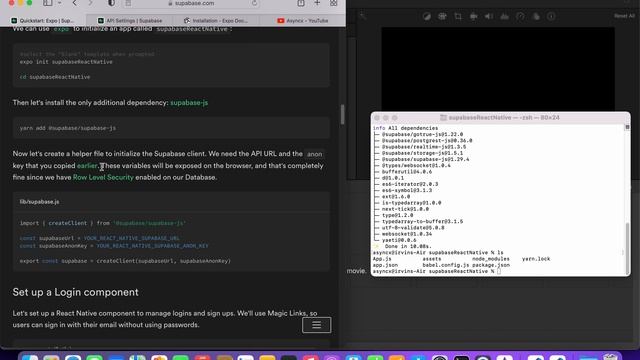Screen dimensions: 640x360
Task: Go forward in Safari history
Action: 90,3
